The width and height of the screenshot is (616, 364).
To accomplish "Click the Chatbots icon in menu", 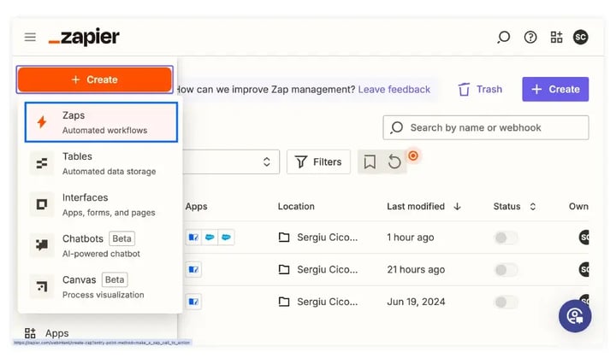I will [x=42, y=245].
